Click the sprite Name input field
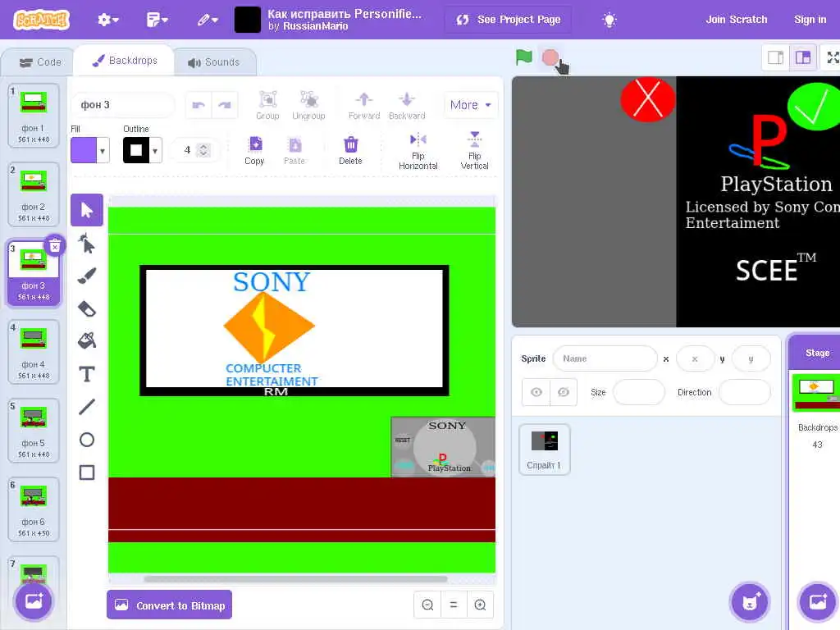Screen dimensions: 840x630 605,358
